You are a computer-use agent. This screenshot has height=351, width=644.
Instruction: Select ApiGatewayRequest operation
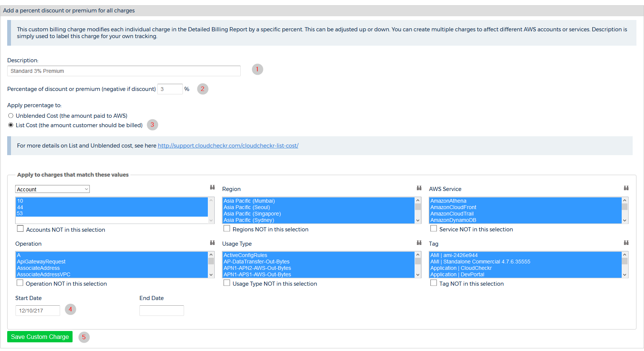(112, 262)
